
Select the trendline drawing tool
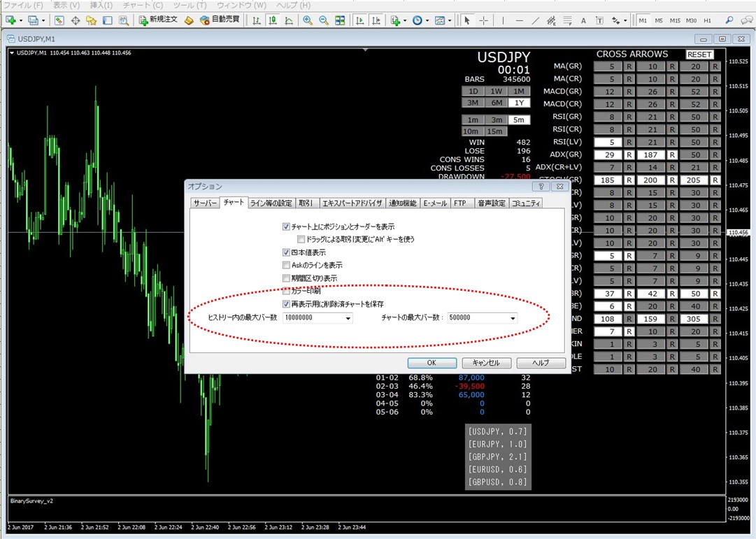(536, 20)
